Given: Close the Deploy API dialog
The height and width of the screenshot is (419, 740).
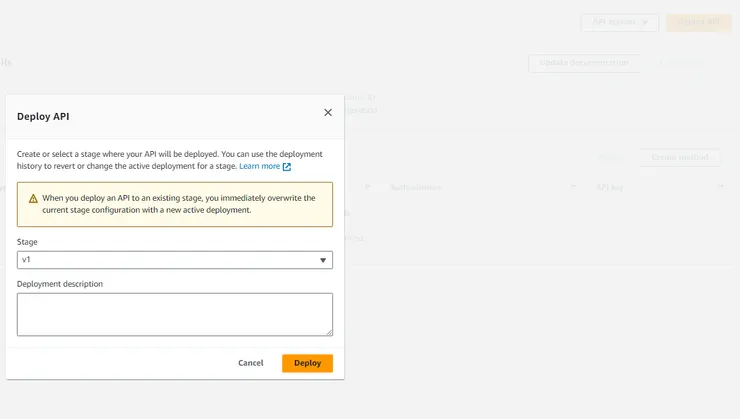Looking at the screenshot, I should [x=328, y=113].
